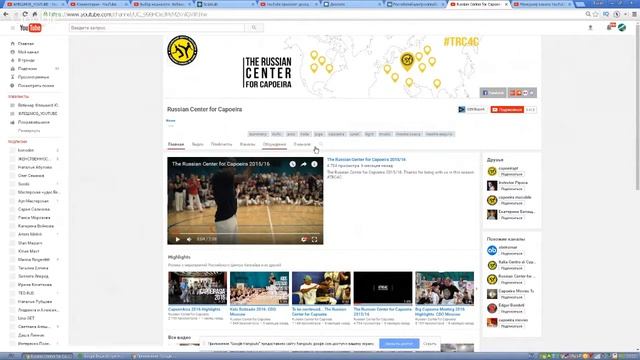This screenshot has width=640, height=360.
Task: Subscribe to the first channel under Друзья
Action: point(511,174)
